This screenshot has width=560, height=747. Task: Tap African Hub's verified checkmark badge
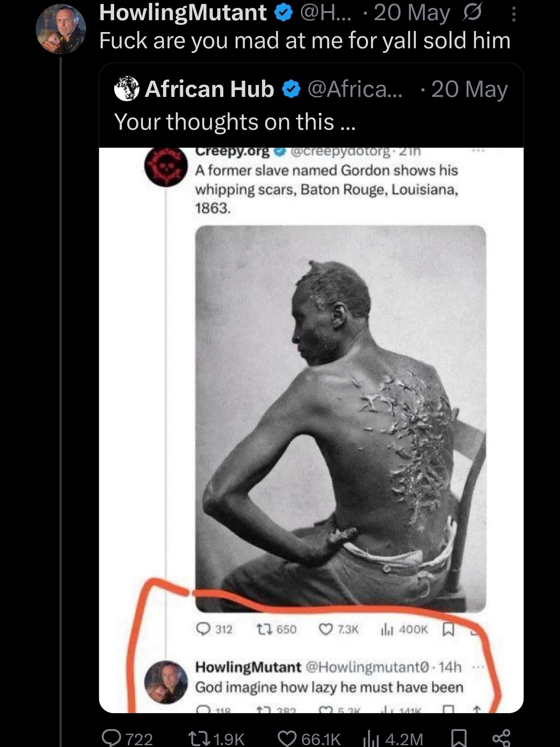pos(292,89)
